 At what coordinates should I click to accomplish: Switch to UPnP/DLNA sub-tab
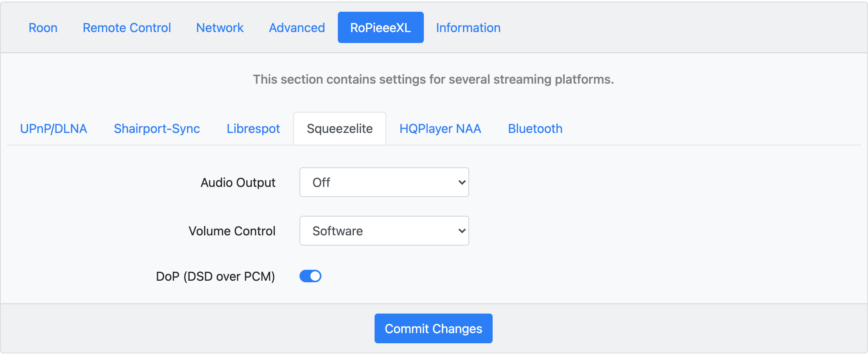(54, 129)
